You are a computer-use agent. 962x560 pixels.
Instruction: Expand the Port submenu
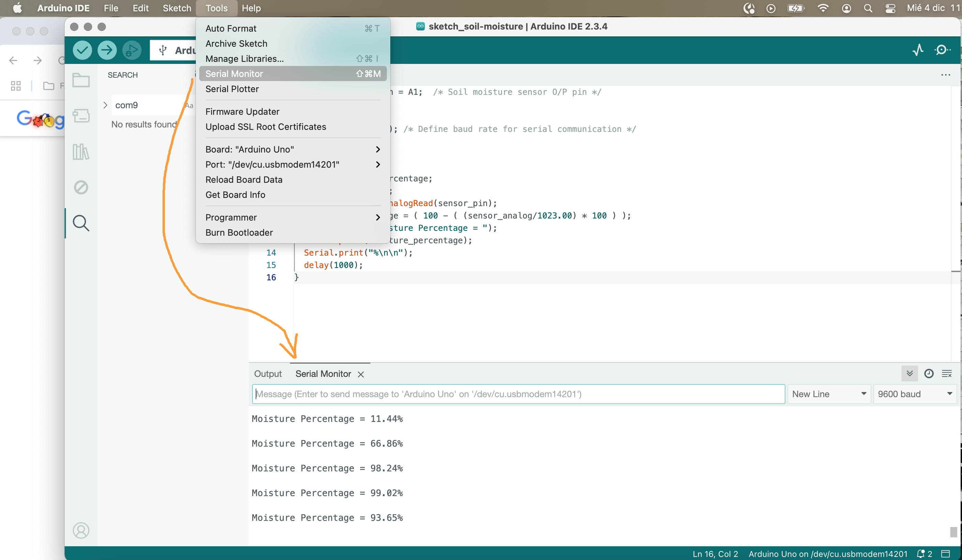tap(293, 165)
